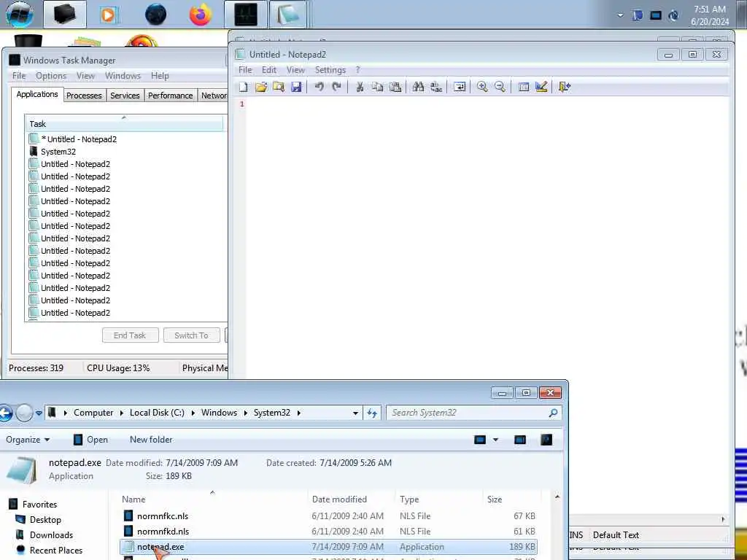Image resolution: width=747 pixels, height=560 pixels.
Task: Click the Redo arrow in Notepad2 toolbar
Action: (x=337, y=87)
